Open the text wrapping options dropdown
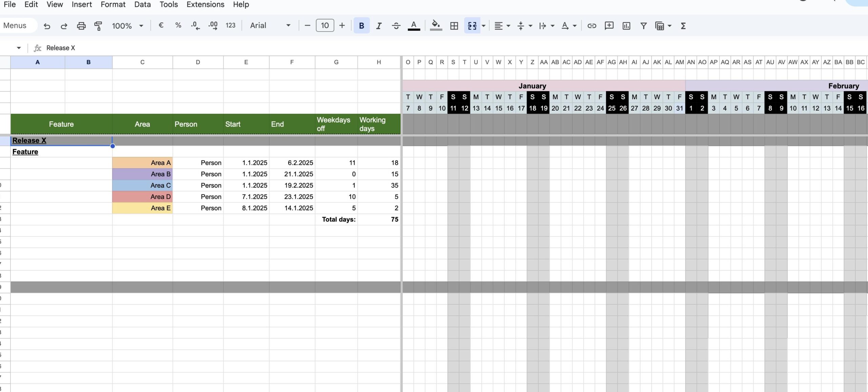The height and width of the screenshot is (392, 868). tap(483, 25)
